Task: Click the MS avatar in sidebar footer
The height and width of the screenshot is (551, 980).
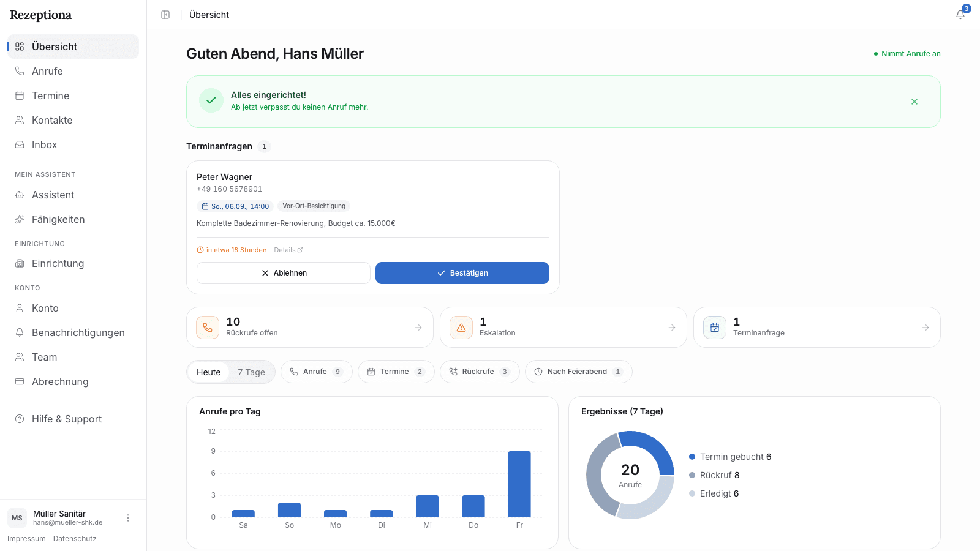Action: (x=17, y=518)
